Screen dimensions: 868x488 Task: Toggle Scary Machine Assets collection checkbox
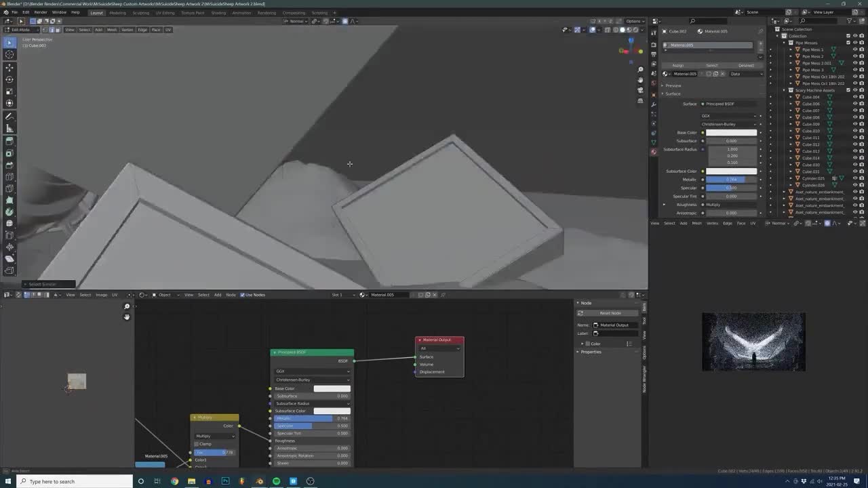848,90
